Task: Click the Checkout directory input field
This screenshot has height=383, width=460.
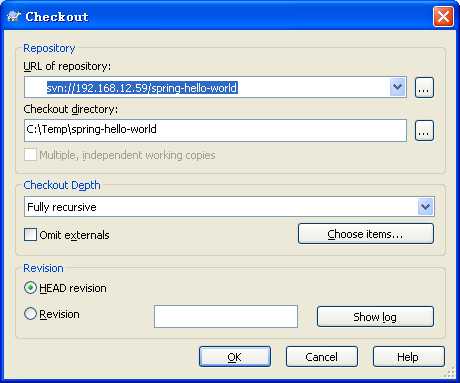Action: pyautogui.click(x=215, y=130)
